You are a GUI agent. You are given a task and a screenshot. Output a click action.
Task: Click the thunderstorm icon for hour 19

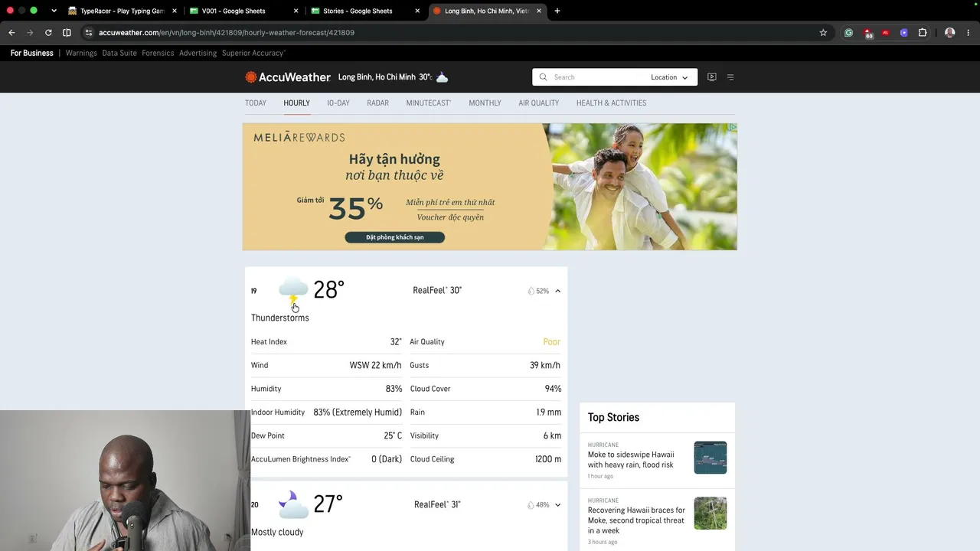click(293, 291)
